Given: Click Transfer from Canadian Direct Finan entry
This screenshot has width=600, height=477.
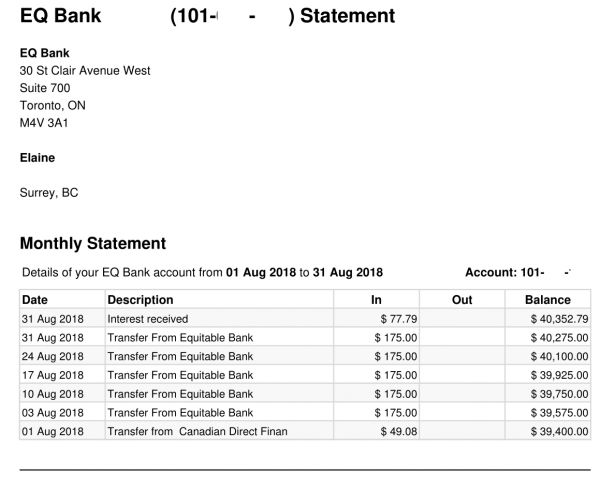Looking at the screenshot, I should point(181,431).
